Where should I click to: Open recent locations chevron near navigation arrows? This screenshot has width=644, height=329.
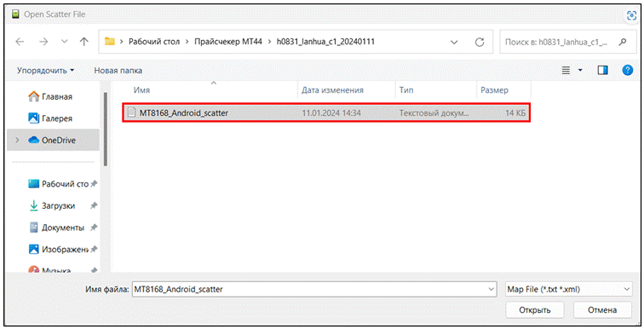[x=65, y=42]
